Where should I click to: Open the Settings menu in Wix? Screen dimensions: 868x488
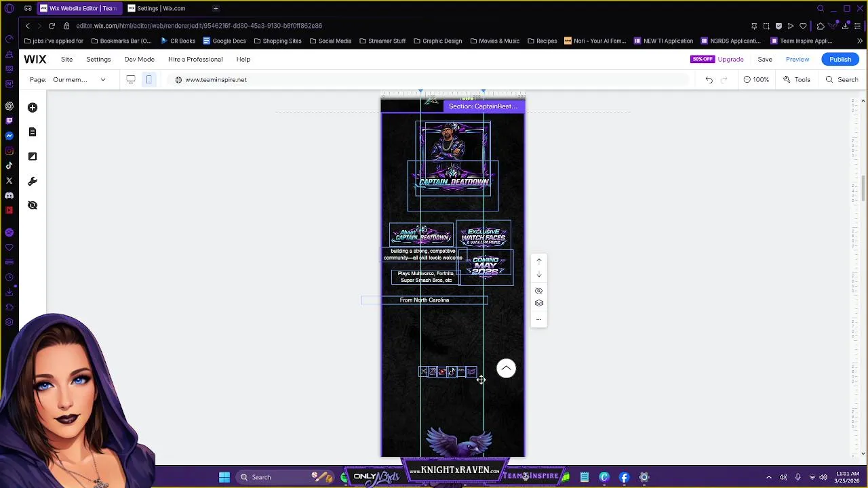point(98,60)
